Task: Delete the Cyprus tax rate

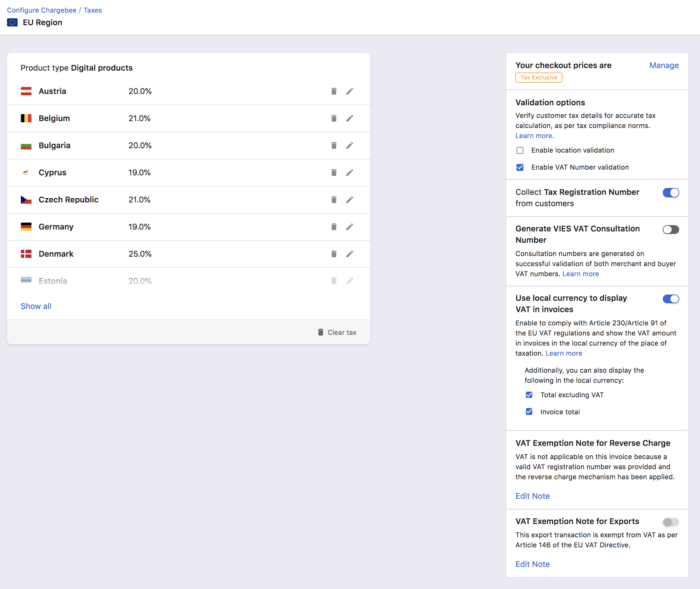Action: tap(334, 172)
